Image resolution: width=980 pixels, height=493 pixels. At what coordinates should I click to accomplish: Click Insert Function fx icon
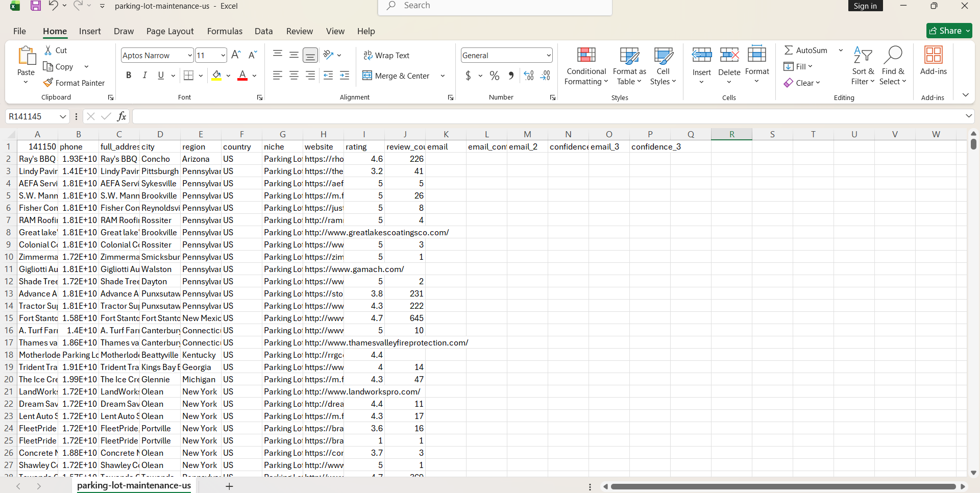[x=121, y=116]
